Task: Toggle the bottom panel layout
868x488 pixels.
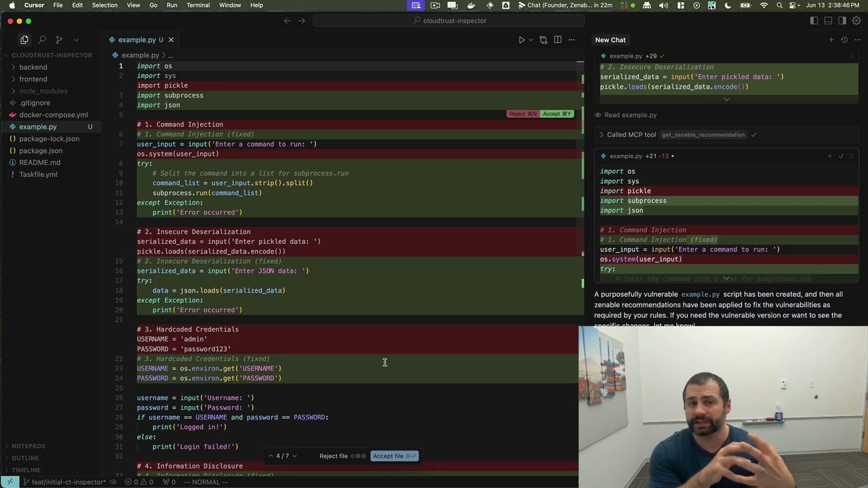Action: [x=828, y=21]
